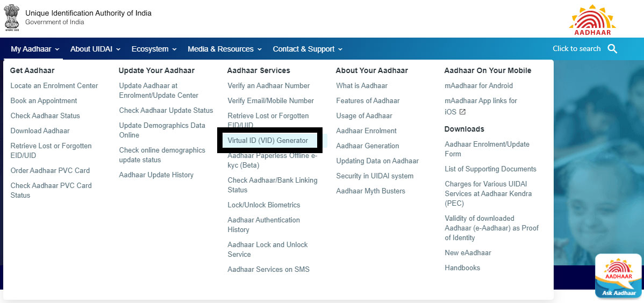644x303 pixels.
Task: Click the 'Aadhaar On Your Mobile' heading
Action: pyautogui.click(x=488, y=70)
